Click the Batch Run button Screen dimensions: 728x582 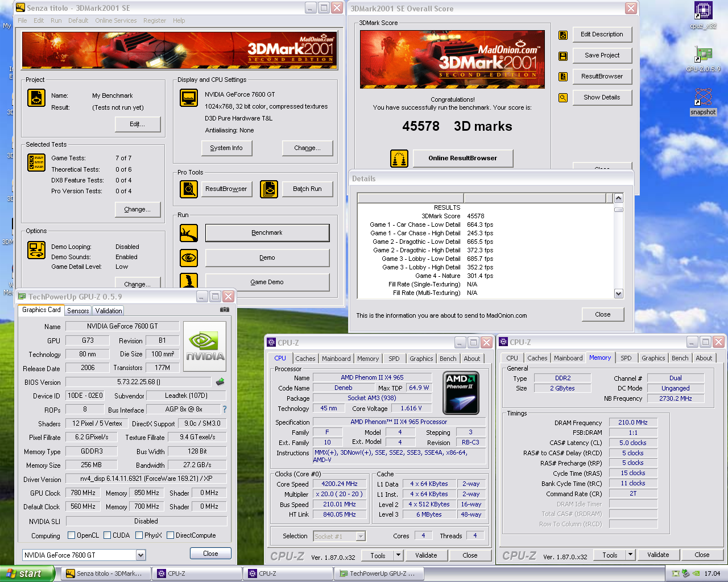click(x=308, y=189)
